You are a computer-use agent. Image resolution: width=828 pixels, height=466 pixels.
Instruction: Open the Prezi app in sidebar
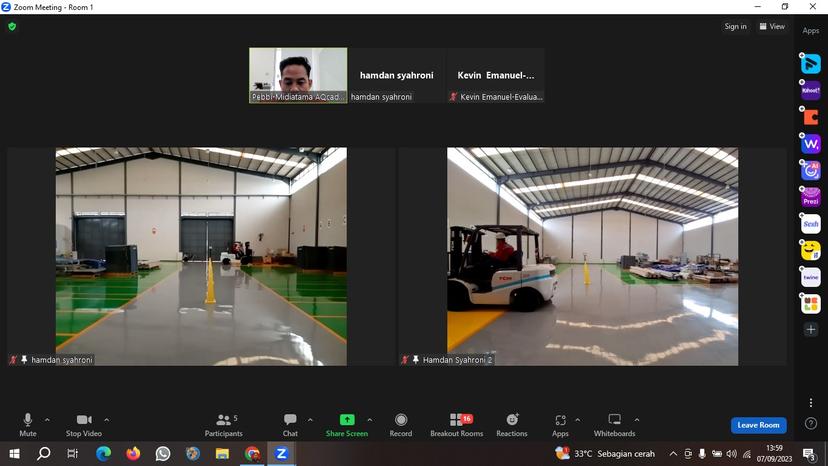point(811,197)
